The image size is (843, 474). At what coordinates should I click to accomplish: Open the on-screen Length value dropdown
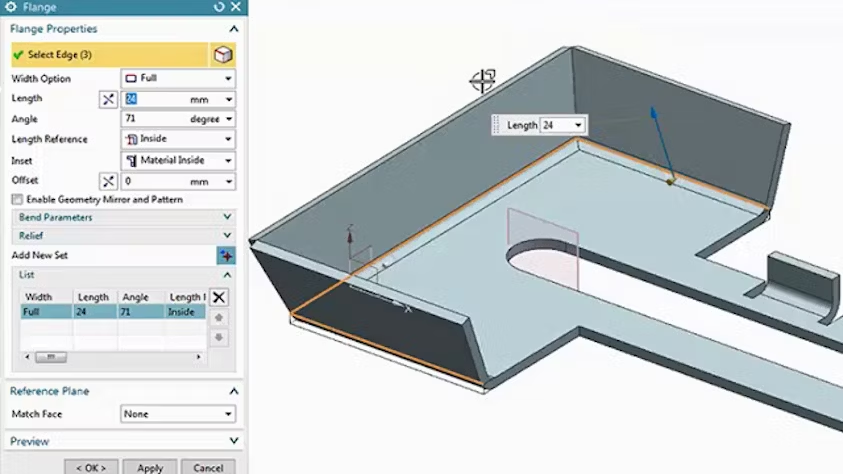577,125
